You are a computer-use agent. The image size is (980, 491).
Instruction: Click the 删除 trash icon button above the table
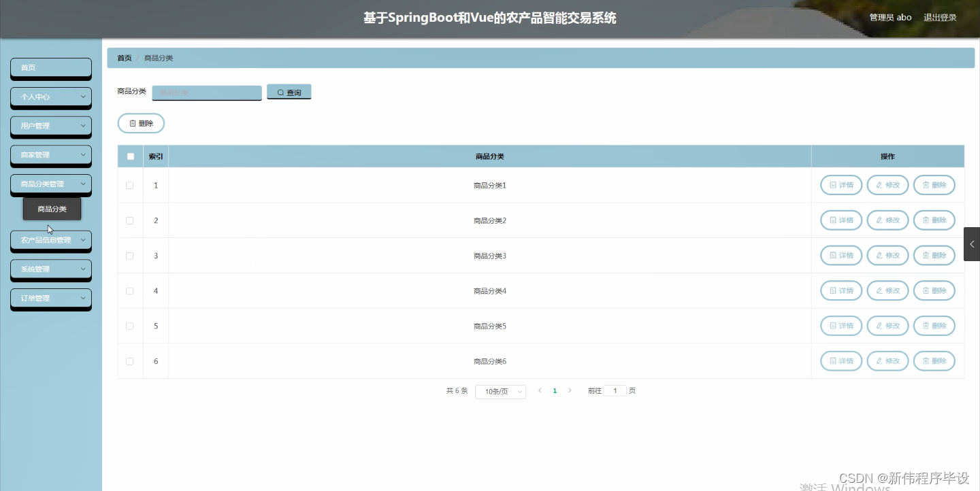(141, 123)
